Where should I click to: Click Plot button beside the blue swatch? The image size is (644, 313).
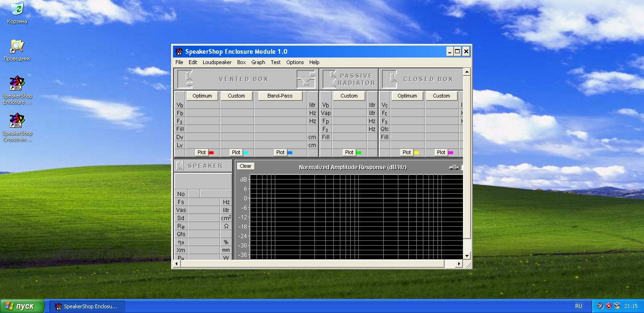tap(280, 152)
